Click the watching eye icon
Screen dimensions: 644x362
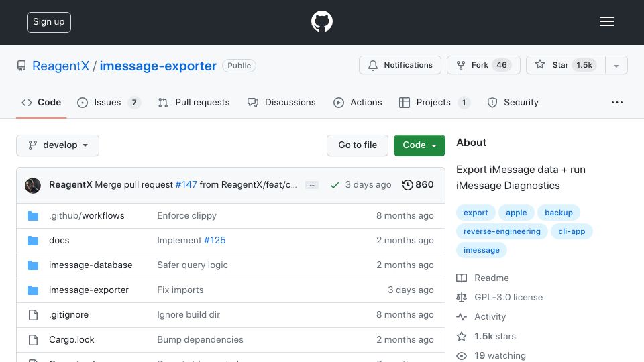point(462,356)
